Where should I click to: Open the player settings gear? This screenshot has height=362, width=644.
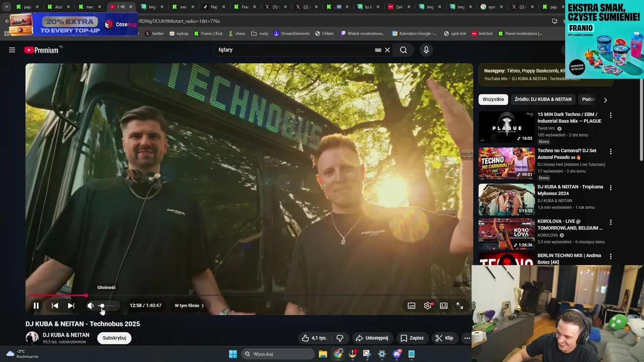click(x=428, y=306)
